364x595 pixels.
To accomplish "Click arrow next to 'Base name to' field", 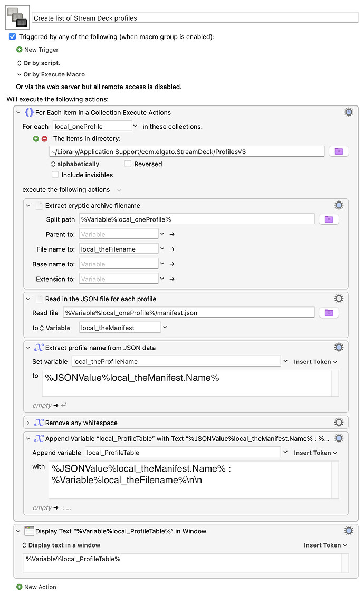I will [x=172, y=264].
